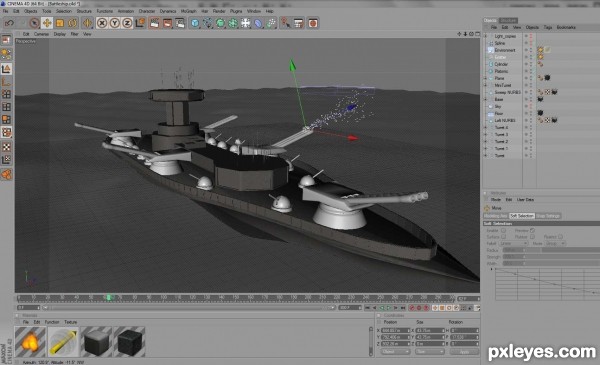Open the Plugins menu
600x365 pixels.
pos(236,11)
